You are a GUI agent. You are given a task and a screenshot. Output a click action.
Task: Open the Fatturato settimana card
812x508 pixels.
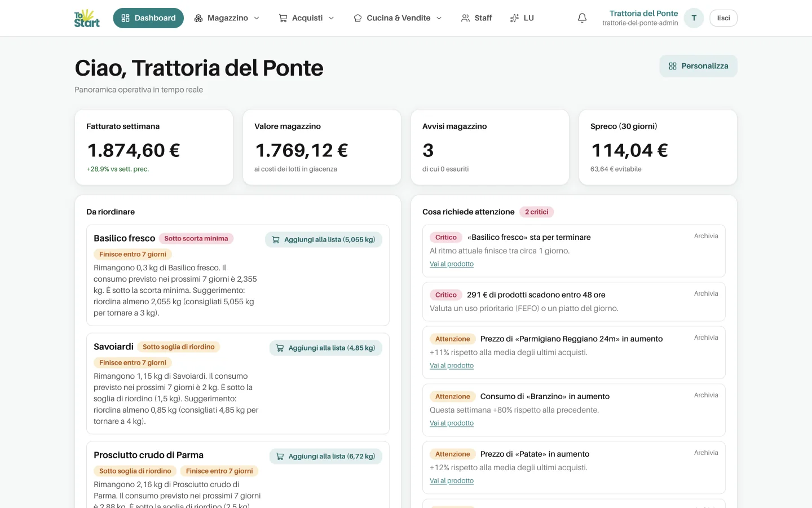point(154,147)
